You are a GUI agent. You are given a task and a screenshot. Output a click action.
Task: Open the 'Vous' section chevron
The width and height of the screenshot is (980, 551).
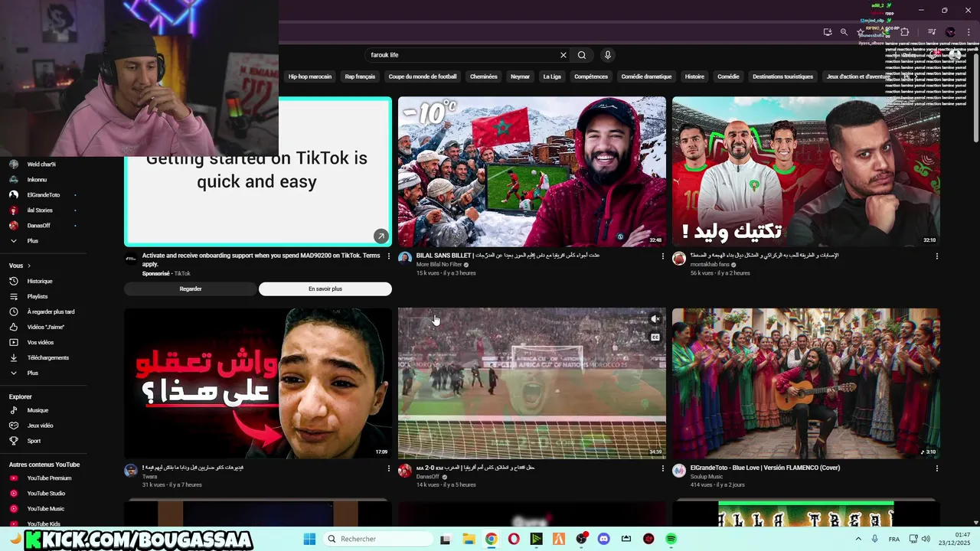coord(29,266)
